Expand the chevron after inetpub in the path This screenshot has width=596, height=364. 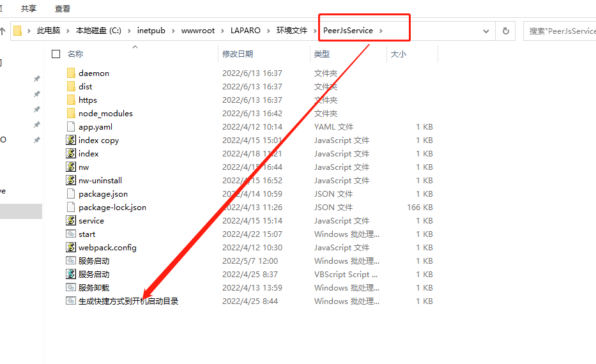pyautogui.click(x=173, y=31)
